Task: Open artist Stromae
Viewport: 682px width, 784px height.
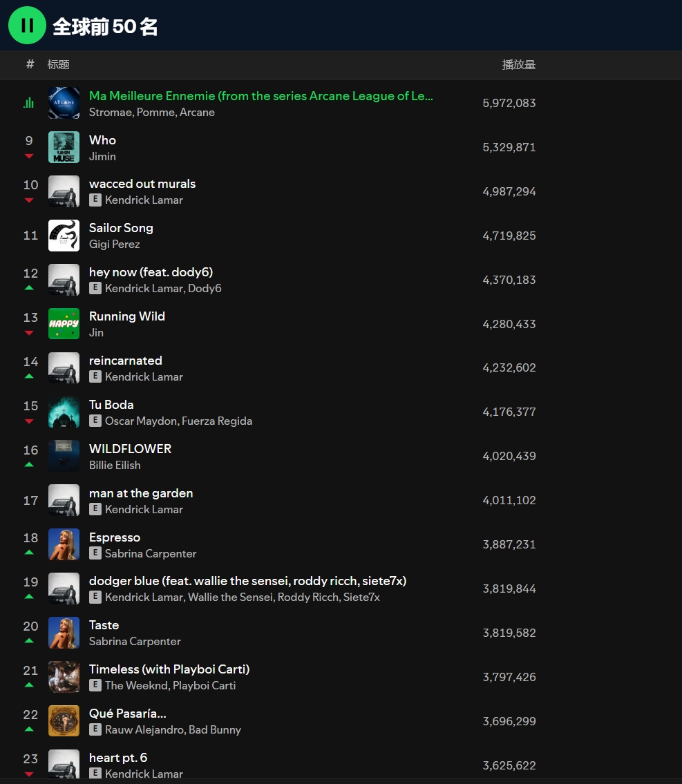Action: tap(111, 112)
